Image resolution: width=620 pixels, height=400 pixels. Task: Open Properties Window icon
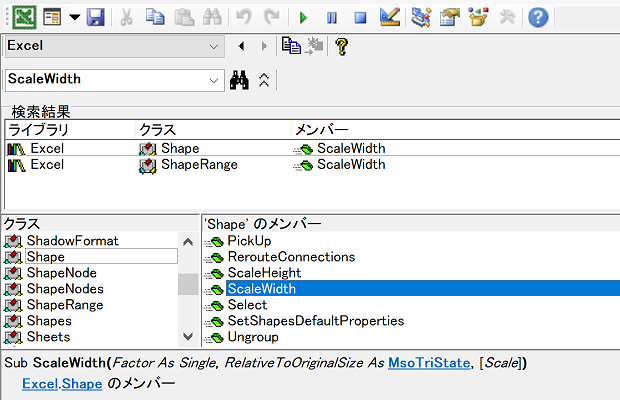point(450,17)
